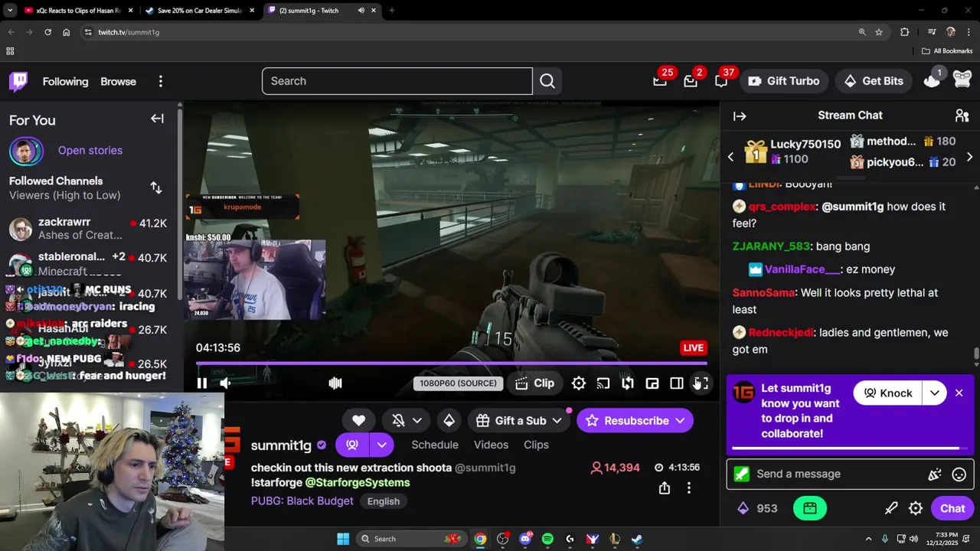The width and height of the screenshot is (980, 551).
Task: Open the more options dots below viewer count
Action: [689, 487]
